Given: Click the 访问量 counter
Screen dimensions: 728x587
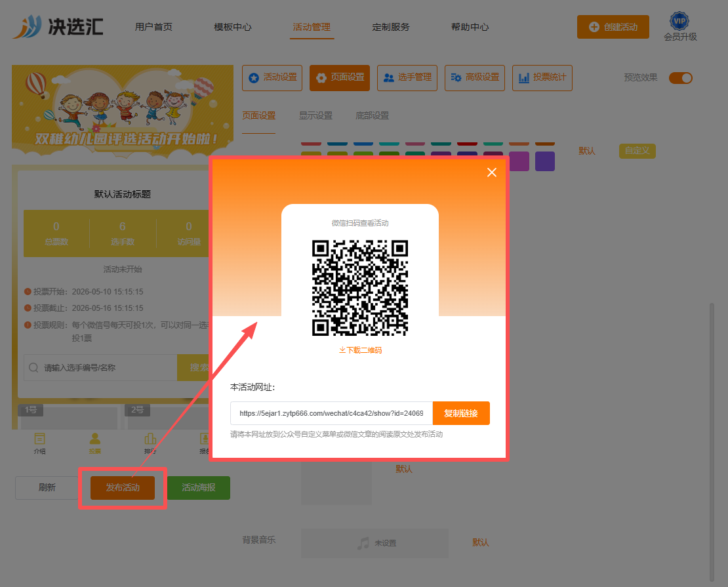Looking at the screenshot, I should point(188,233).
